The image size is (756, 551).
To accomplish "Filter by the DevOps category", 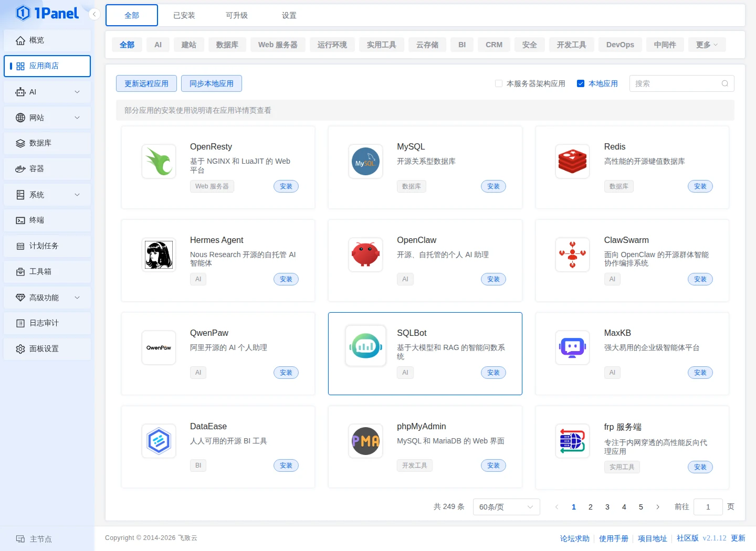I will coord(620,45).
